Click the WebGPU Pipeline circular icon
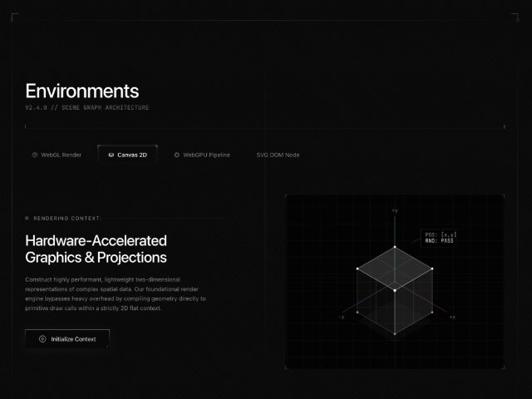The height and width of the screenshot is (399, 532). 176,155
